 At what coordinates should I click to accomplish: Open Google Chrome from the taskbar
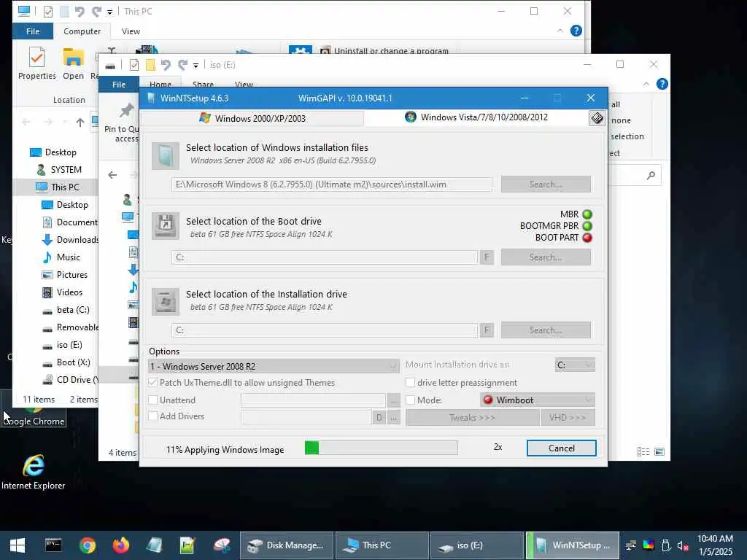(x=88, y=545)
